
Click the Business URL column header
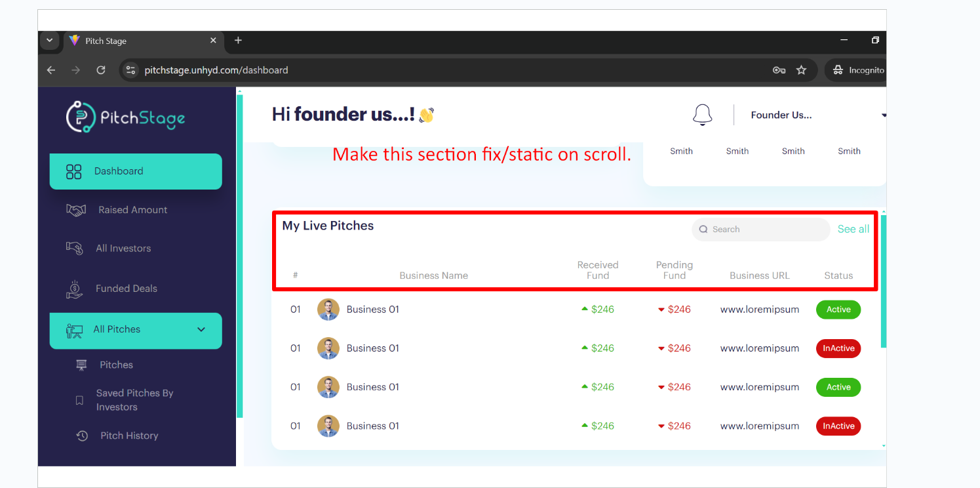[x=760, y=275]
